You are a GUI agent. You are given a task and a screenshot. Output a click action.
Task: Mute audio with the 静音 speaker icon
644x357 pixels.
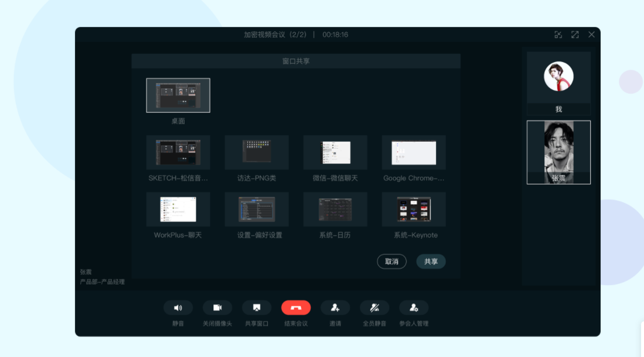click(178, 308)
